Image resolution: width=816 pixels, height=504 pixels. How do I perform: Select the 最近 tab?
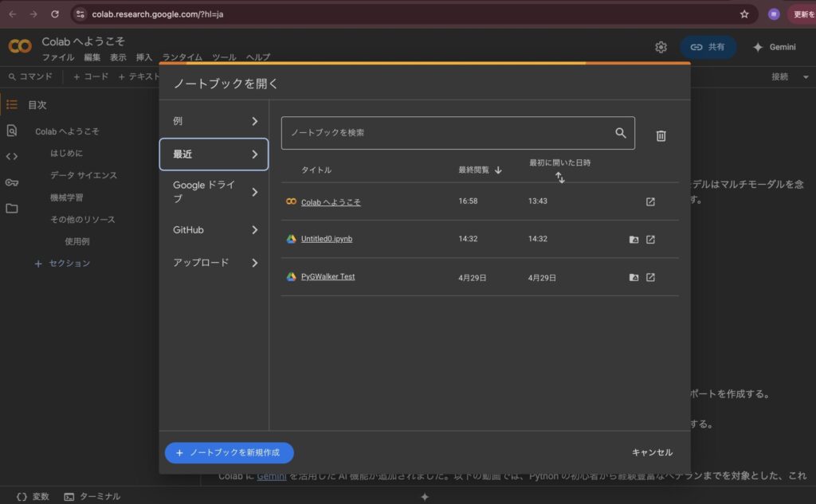(x=214, y=154)
